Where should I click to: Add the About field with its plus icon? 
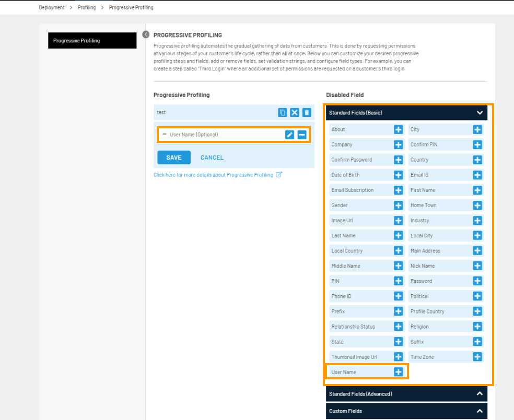point(398,129)
